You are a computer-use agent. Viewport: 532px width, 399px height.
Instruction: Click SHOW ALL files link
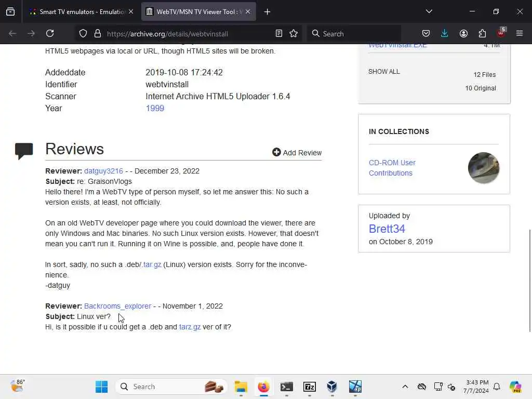click(x=384, y=72)
